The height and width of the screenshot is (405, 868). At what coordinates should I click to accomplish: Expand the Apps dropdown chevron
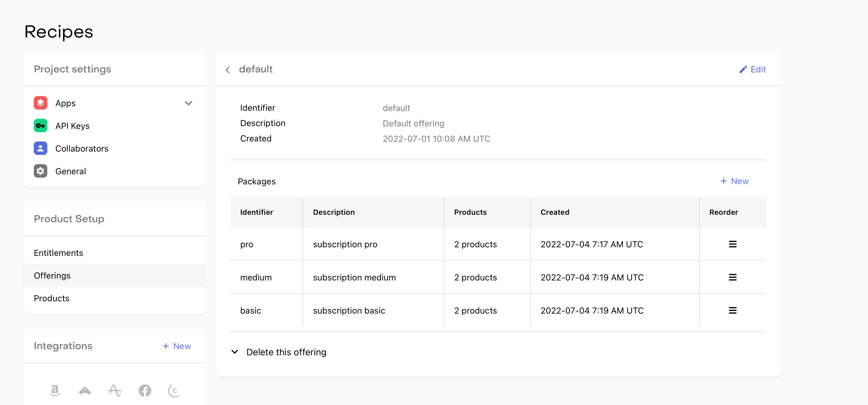click(189, 103)
